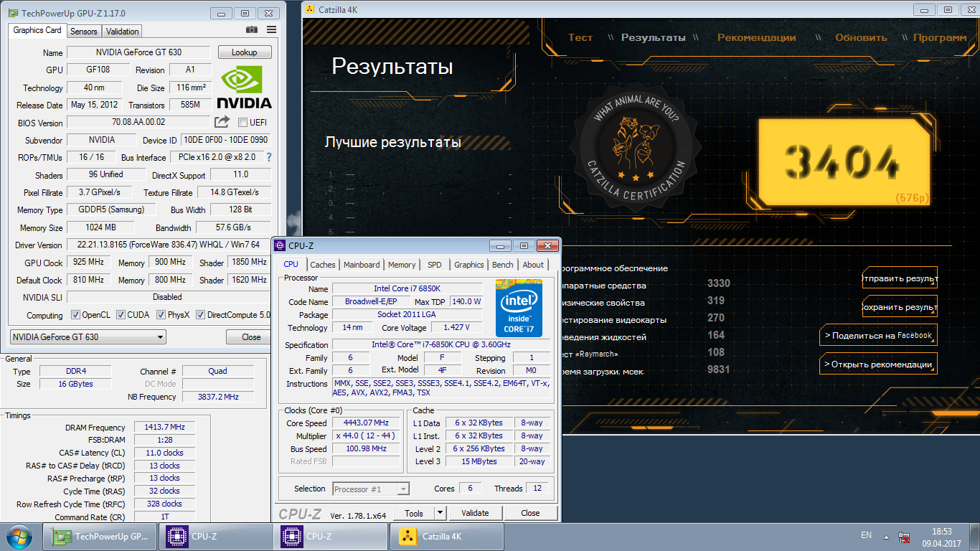The height and width of the screenshot is (551, 980).
Task: Click the NB Frequency value 3837.2 MHz
Action: pyautogui.click(x=218, y=397)
